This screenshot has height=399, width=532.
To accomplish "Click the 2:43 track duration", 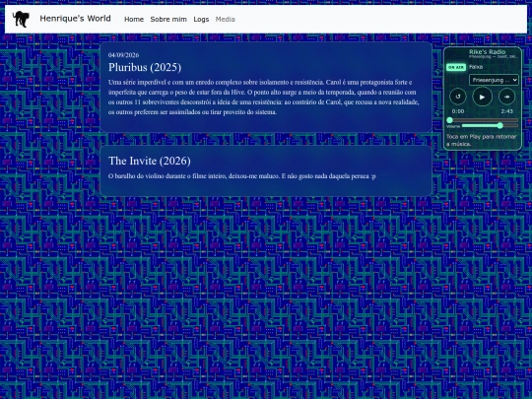I will 506,111.
